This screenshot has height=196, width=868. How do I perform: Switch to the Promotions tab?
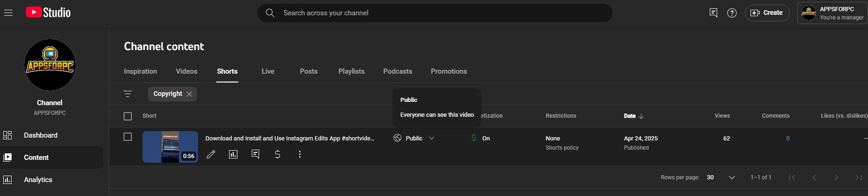coord(449,71)
